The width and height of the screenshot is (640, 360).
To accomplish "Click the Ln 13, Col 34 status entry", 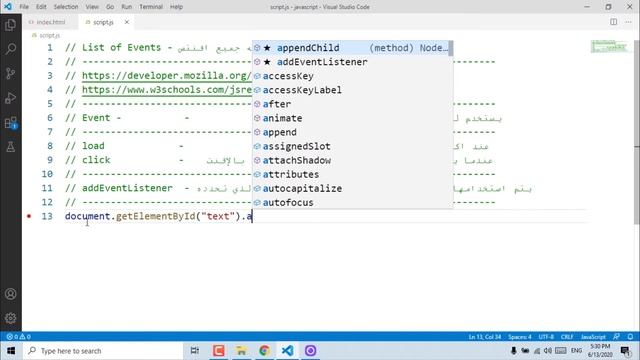I will point(484,337).
